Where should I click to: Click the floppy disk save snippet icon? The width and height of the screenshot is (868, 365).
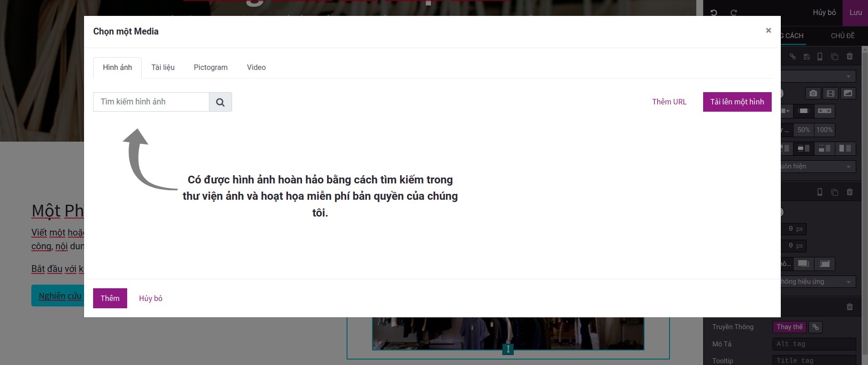tap(806, 57)
